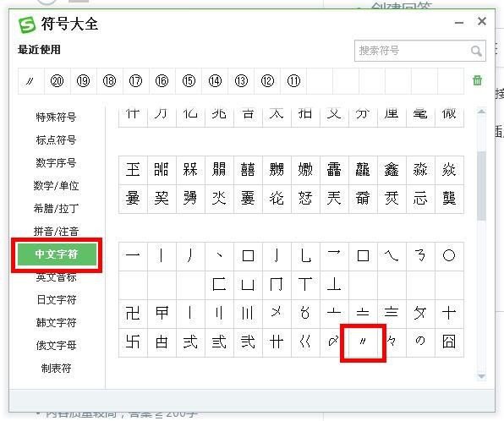Select the 中文字符 category
The image size is (504, 421).
57,254
